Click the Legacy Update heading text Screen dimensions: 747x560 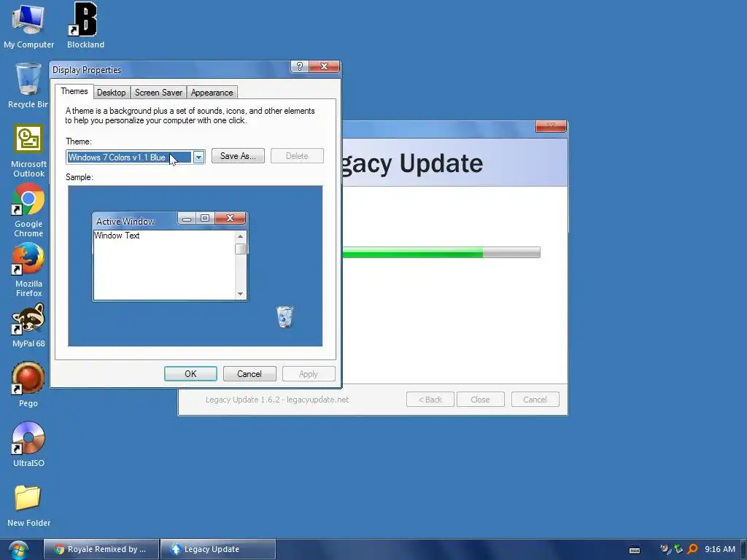[413, 164]
